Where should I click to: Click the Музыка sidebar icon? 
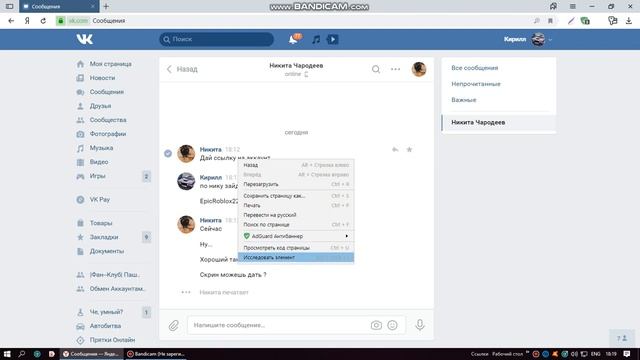pos(80,148)
